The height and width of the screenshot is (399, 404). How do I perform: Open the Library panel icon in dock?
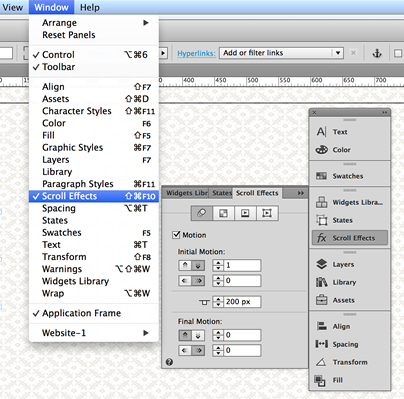point(321,282)
